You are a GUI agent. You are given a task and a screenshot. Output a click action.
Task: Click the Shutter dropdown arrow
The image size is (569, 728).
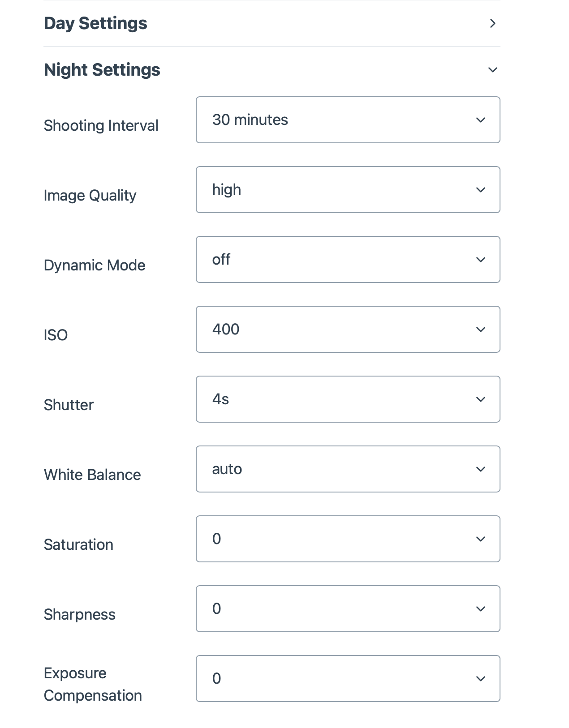click(481, 399)
